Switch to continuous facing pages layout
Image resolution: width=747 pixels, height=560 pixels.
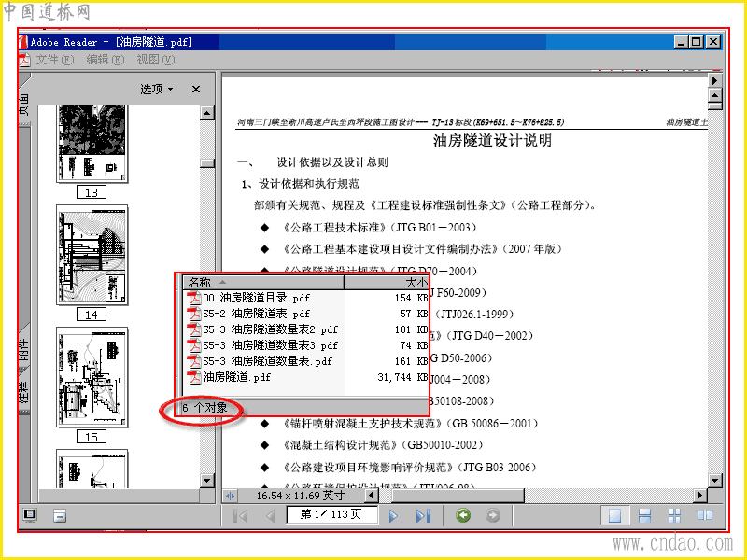674,515
